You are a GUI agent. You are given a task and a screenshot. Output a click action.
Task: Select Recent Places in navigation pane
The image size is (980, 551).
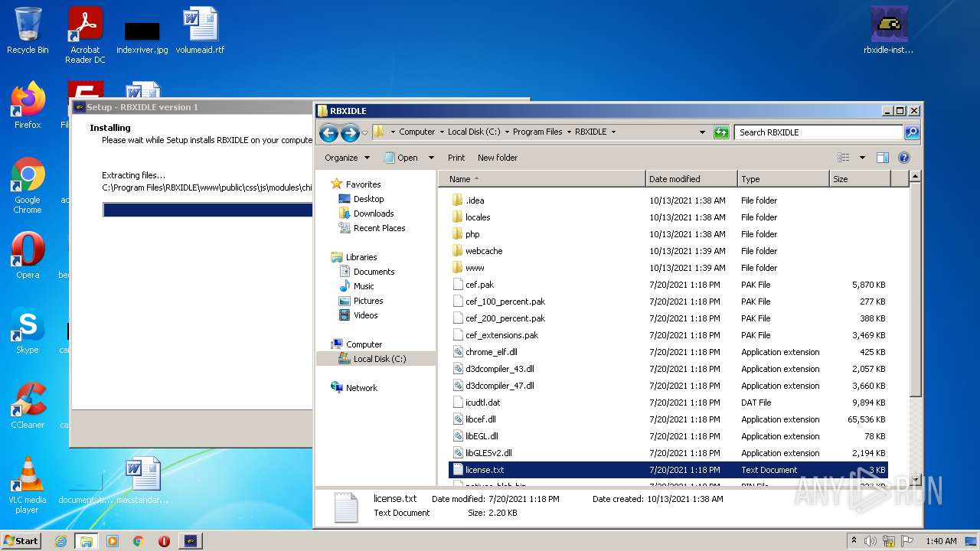(379, 228)
